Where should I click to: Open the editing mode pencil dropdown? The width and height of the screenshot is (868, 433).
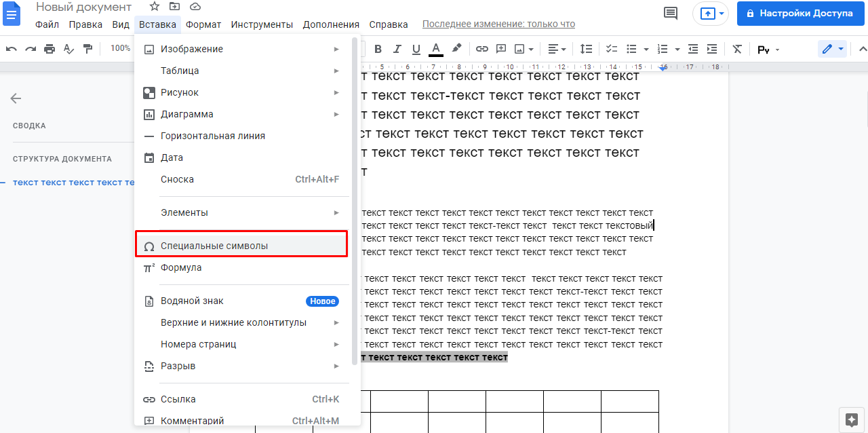click(831, 49)
